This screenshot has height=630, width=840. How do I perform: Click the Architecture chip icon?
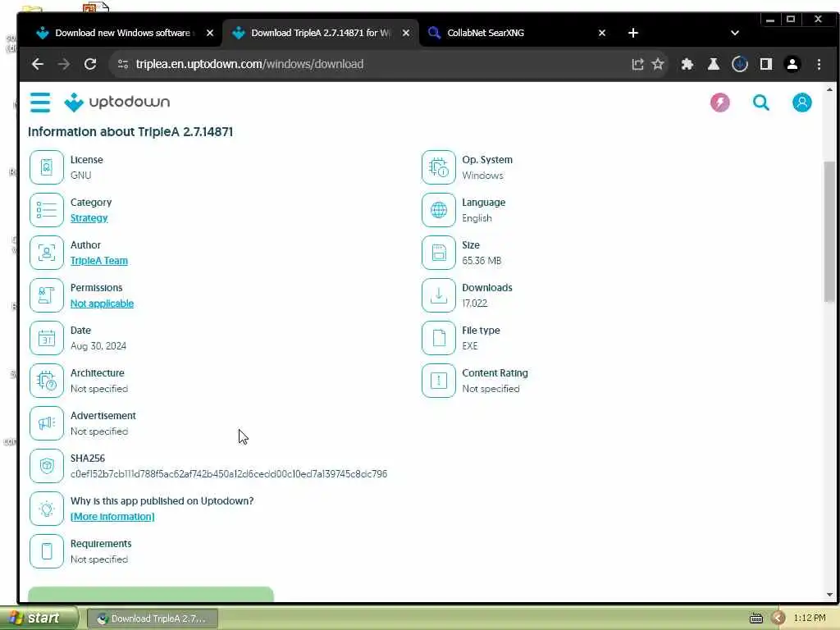click(x=47, y=381)
